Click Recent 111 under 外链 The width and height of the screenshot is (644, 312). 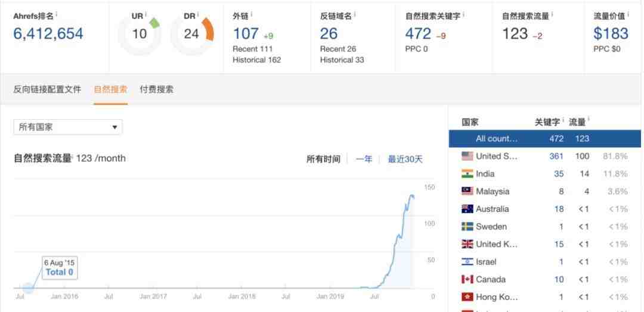[253, 49]
